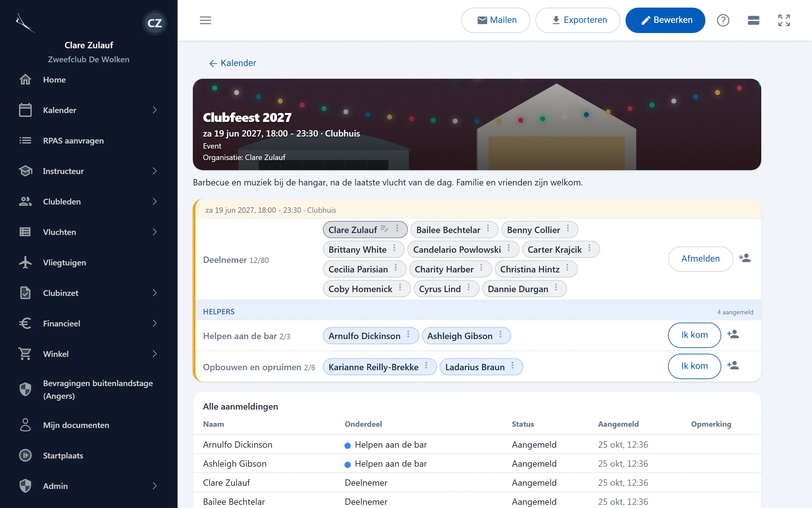
Task: Click the CZ user avatar
Action: 155,23
